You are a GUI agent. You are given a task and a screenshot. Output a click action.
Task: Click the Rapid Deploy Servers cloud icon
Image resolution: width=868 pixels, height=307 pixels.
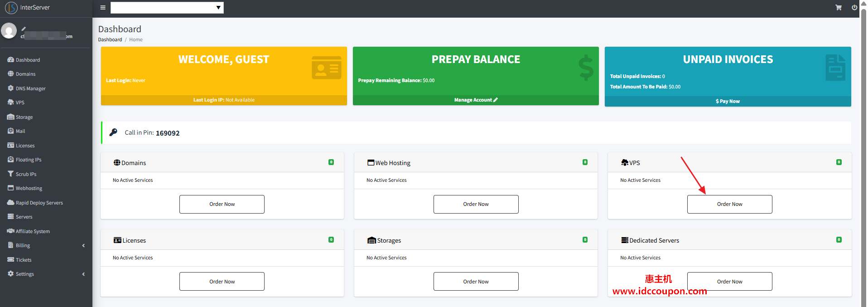click(x=10, y=202)
